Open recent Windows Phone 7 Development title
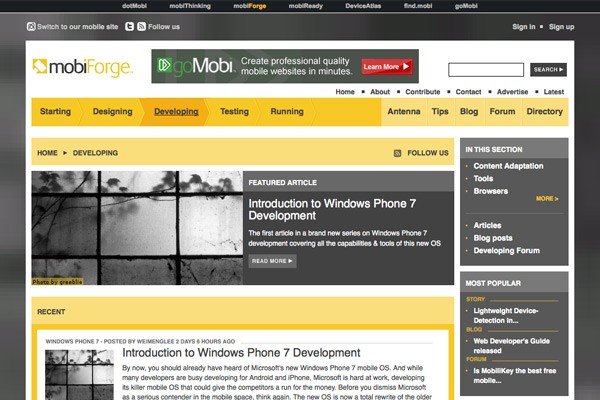Viewport: 600px width, 400px height. point(241,353)
